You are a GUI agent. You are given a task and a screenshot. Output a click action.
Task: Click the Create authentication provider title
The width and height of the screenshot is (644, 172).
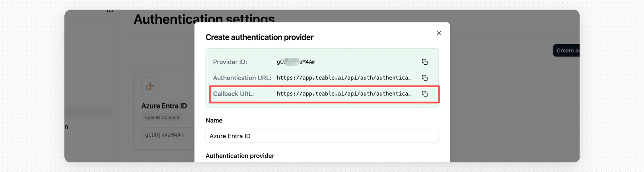tap(260, 37)
